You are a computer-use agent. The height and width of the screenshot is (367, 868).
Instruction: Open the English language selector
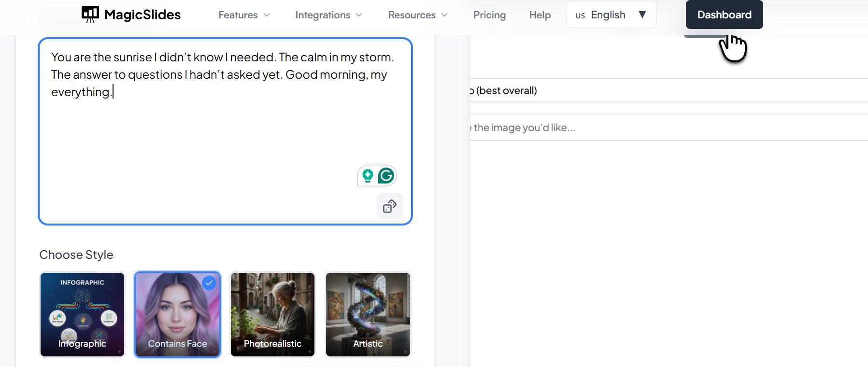611,15
